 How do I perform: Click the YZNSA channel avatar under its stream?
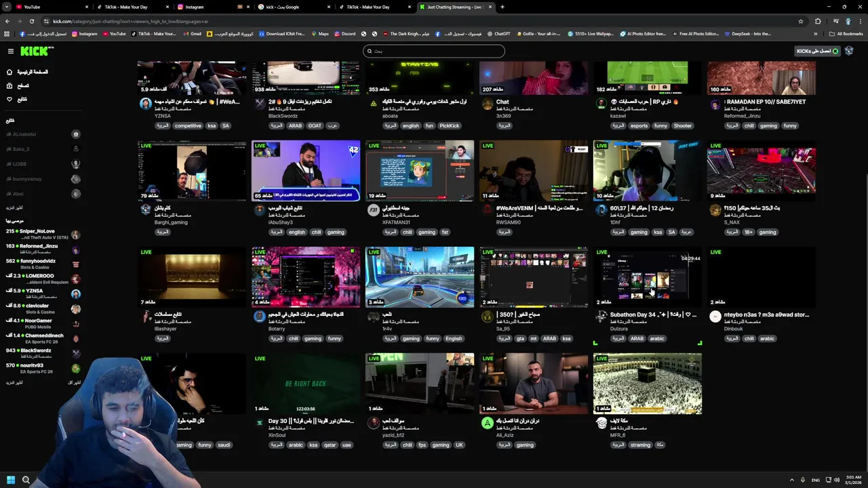point(146,104)
